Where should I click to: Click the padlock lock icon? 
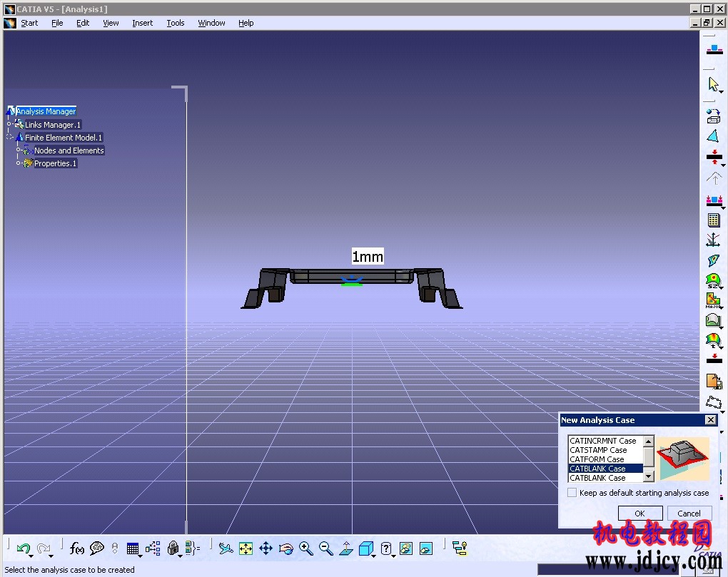coord(173,548)
